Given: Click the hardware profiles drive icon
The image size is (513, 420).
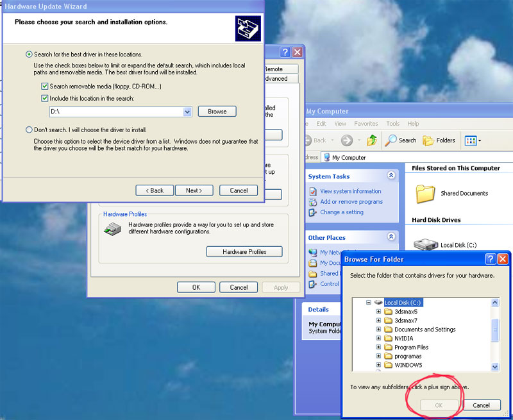Looking at the screenshot, I should pyautogui.click(x=113, y=229).
